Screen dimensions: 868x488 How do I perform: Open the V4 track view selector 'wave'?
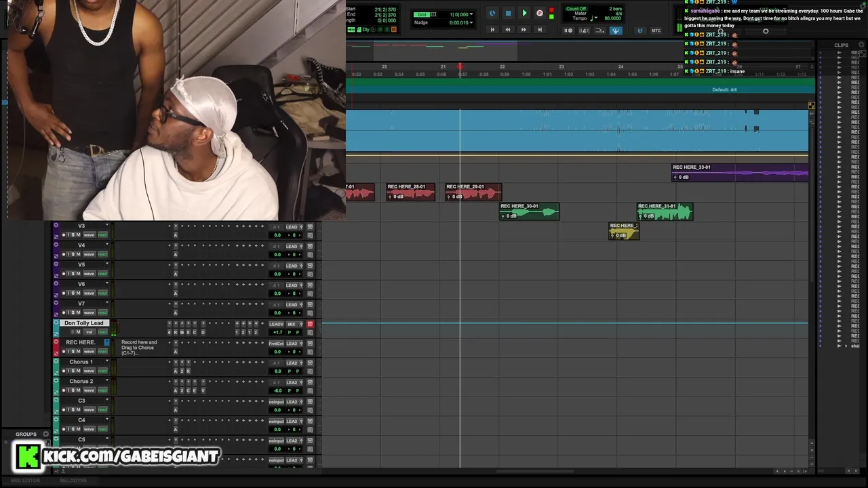tap(89, 254)
